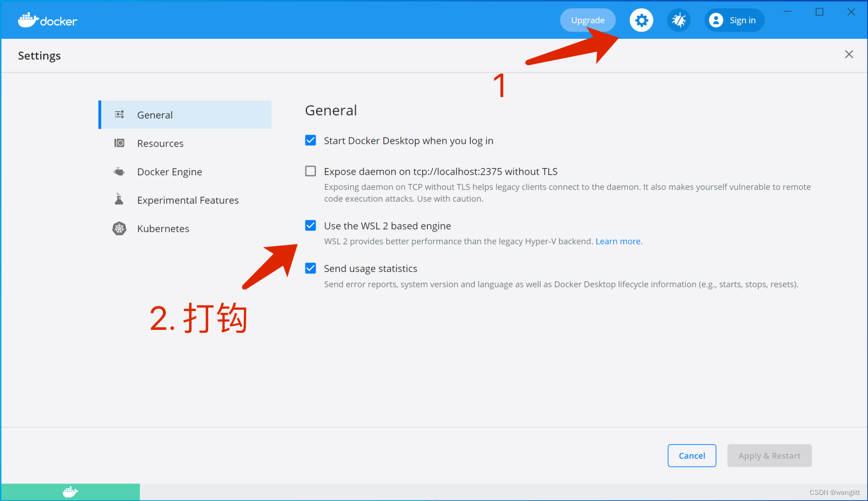Minimize the Docker Desktop window

pos(787,12)
